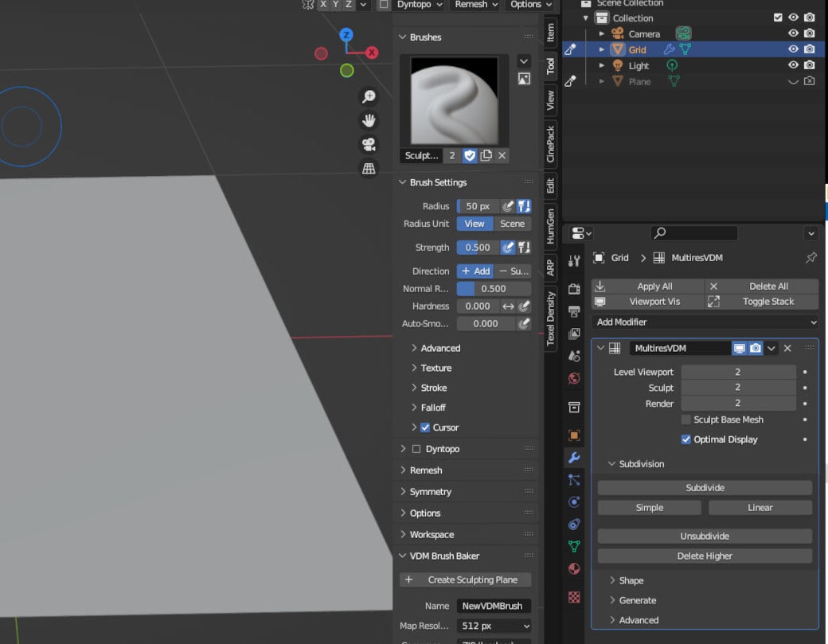
Task: Enable the Sculpt Base Mesh checkbox
Action: click(685, 420)
